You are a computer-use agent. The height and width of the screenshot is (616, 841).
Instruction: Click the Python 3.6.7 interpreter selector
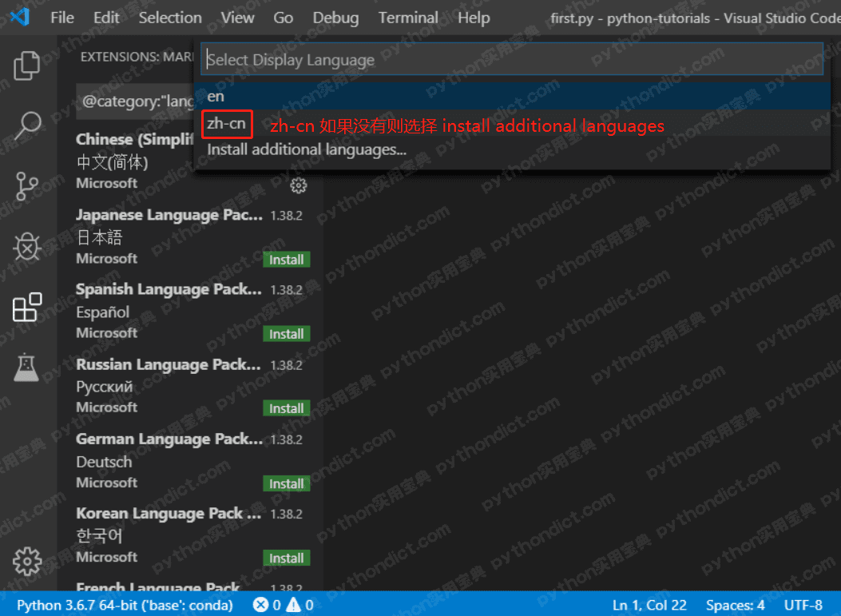coord(125,605)
